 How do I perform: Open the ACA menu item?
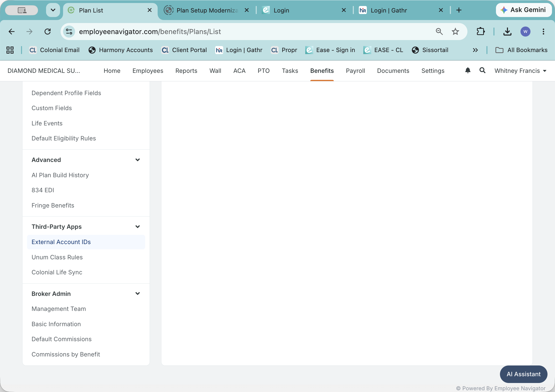click(239, 71)
